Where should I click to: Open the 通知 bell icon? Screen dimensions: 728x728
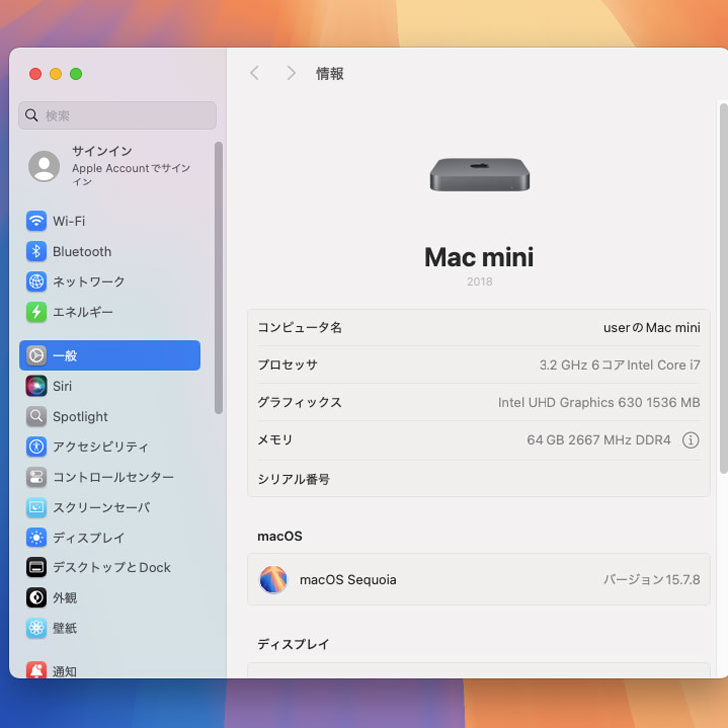pos(36,670)
